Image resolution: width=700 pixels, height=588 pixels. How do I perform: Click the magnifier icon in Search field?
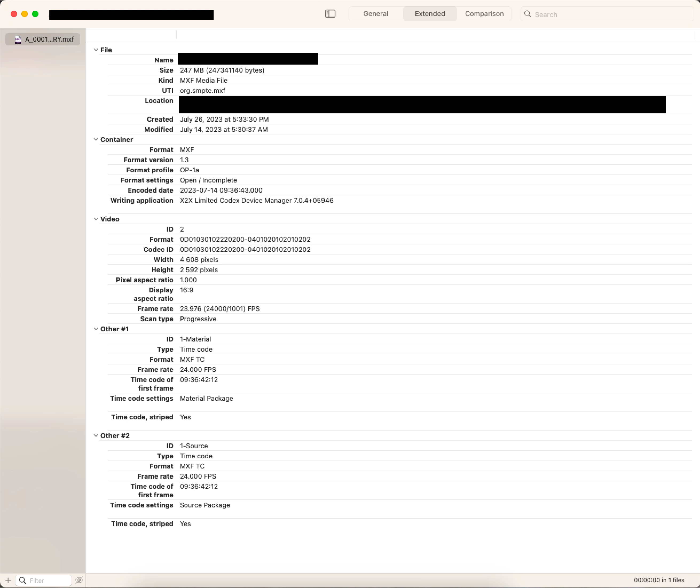click(527, 14)
